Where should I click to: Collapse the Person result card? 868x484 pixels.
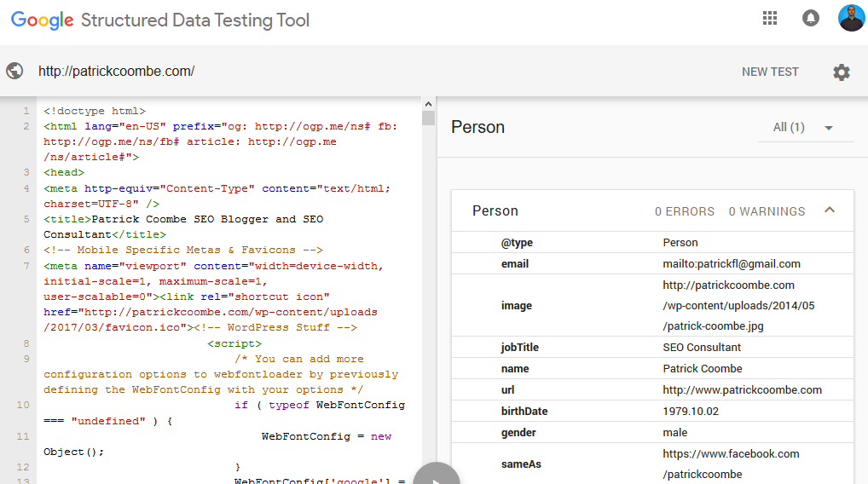click(830, 210)
